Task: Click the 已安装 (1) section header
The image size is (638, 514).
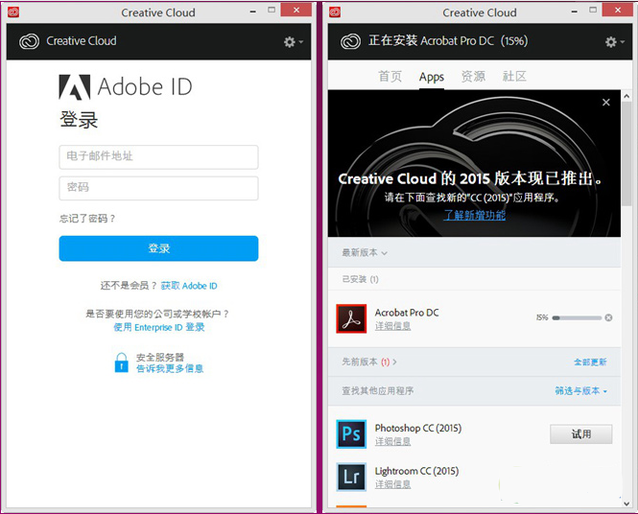Action: tap(360, 279)
